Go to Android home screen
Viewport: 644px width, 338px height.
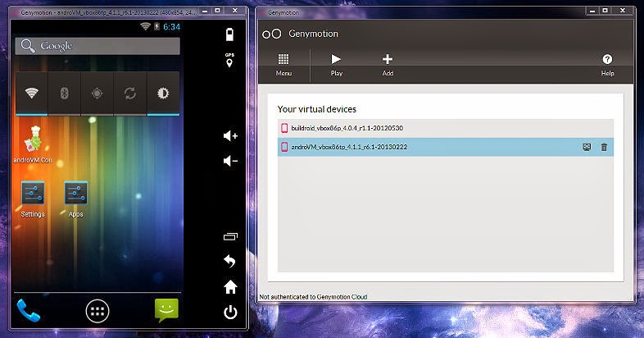230,287
